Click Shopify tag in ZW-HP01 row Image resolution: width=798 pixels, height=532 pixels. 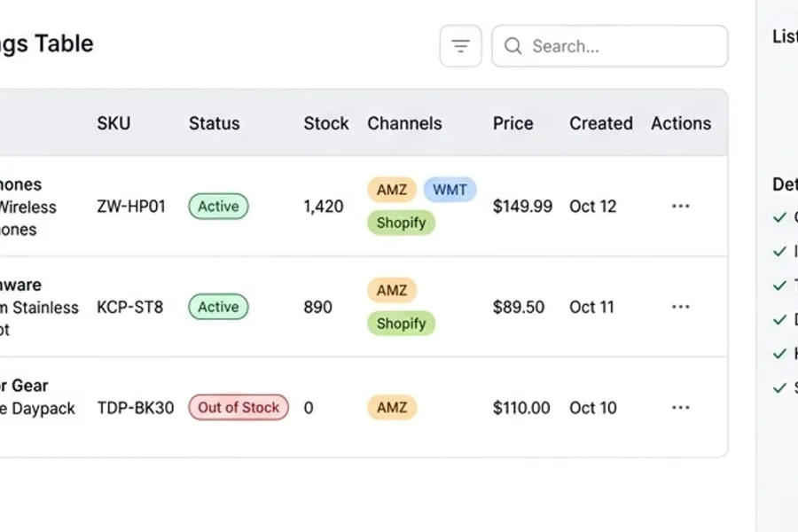pos(401,223)
